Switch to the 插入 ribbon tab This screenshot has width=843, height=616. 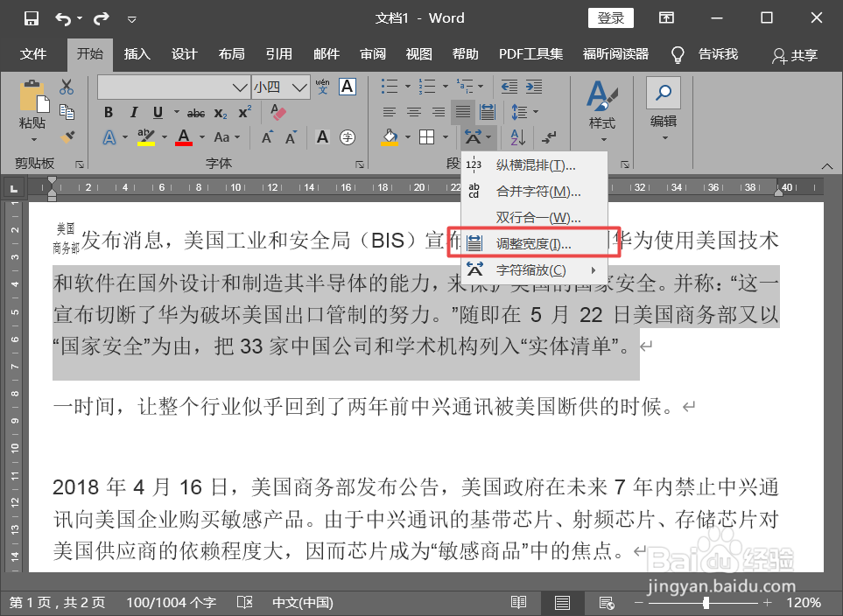[x=137, y=54]
